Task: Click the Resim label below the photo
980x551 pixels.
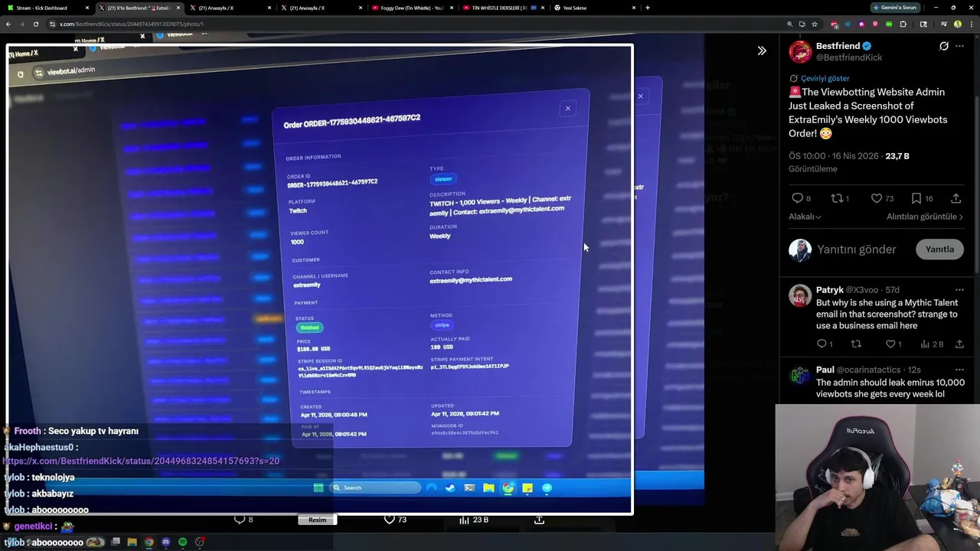Action: (317, 520)
